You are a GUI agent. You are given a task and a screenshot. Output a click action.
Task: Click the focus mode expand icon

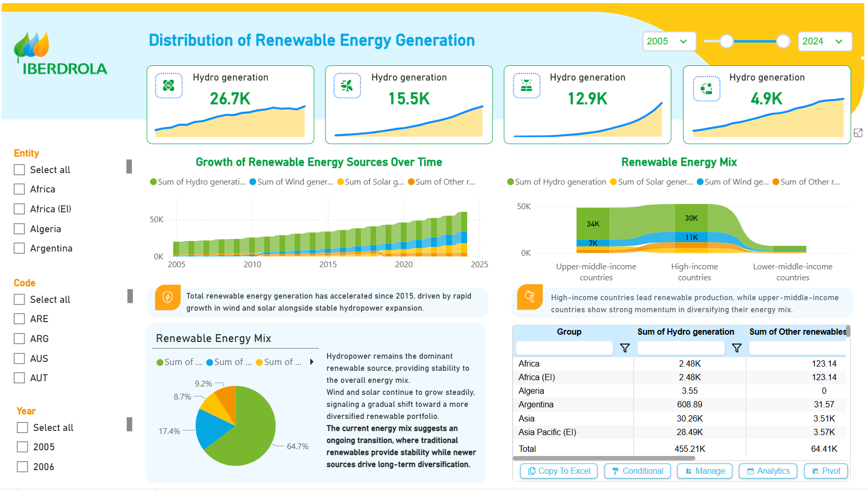click(858, 133)
